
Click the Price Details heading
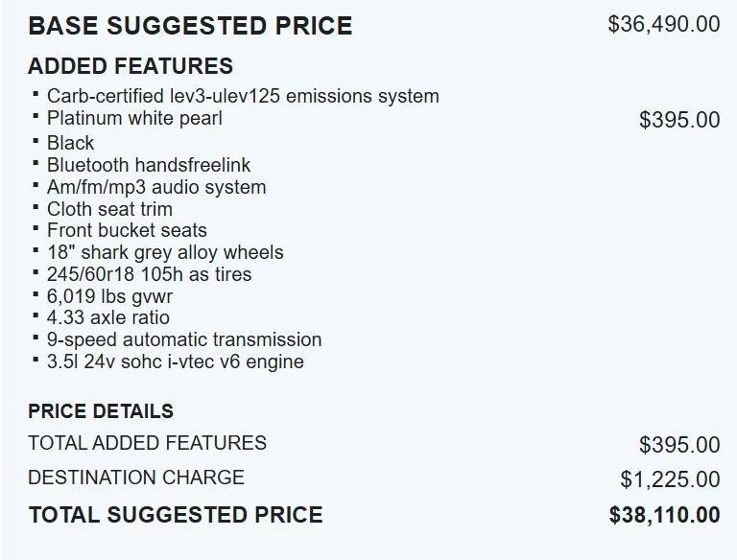click(101, 411)
